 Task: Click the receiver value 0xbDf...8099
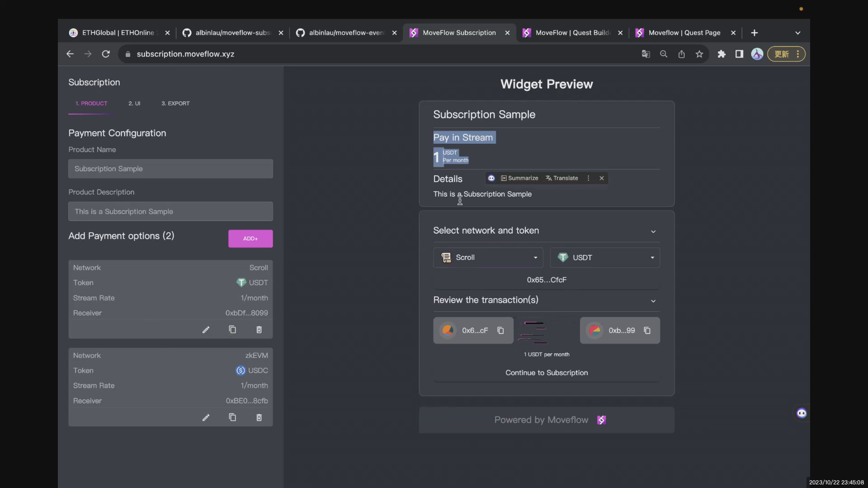247,313
